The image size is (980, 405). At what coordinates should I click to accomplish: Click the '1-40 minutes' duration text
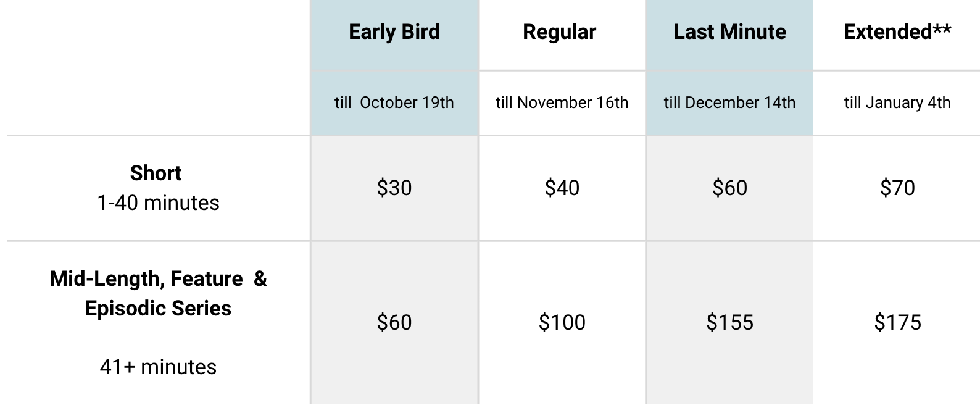tap(158, 203)
